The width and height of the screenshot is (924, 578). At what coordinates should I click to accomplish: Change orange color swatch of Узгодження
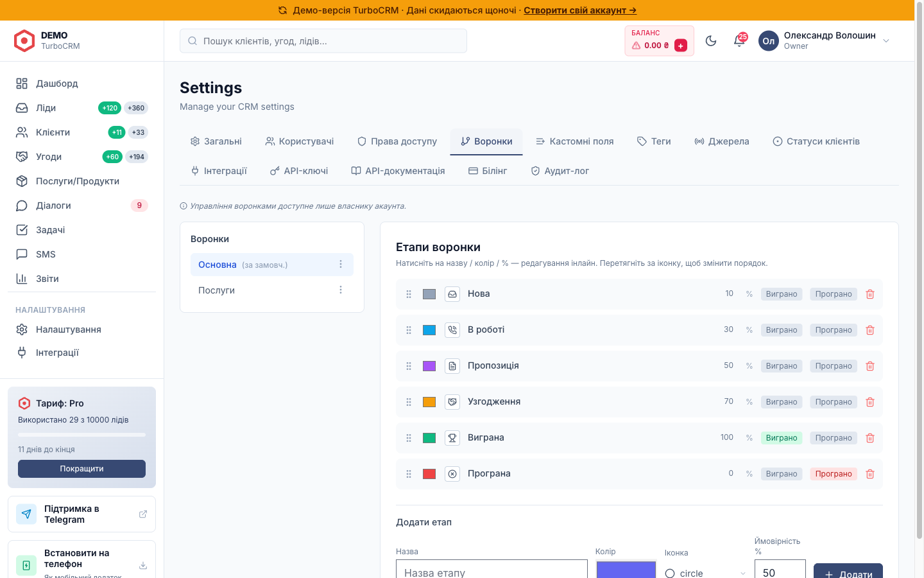click(x=429, y=402)
